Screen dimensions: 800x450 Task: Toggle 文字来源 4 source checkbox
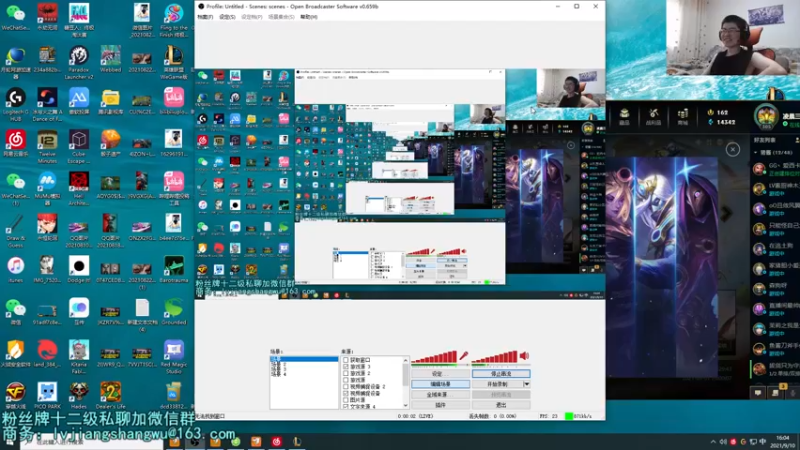click(345, 406)
